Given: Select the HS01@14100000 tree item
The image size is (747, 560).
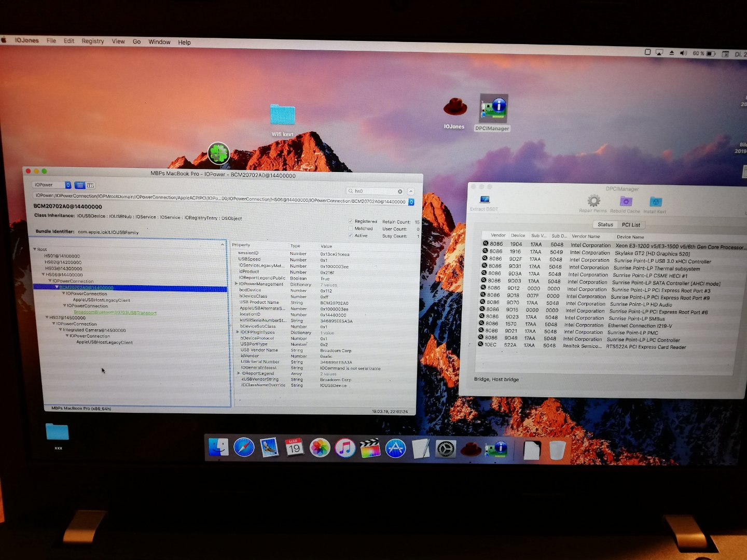Looking at the screenshot, I should [62, 256].
